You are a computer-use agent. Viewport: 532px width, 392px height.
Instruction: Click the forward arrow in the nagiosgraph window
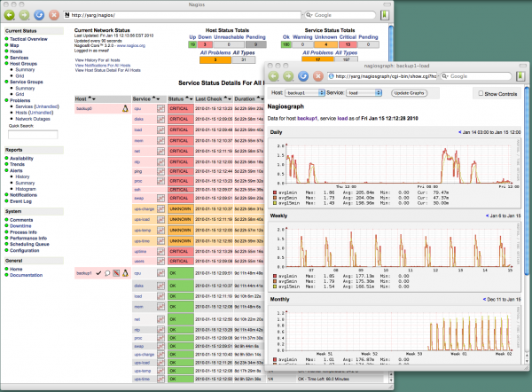pos(289,75)
